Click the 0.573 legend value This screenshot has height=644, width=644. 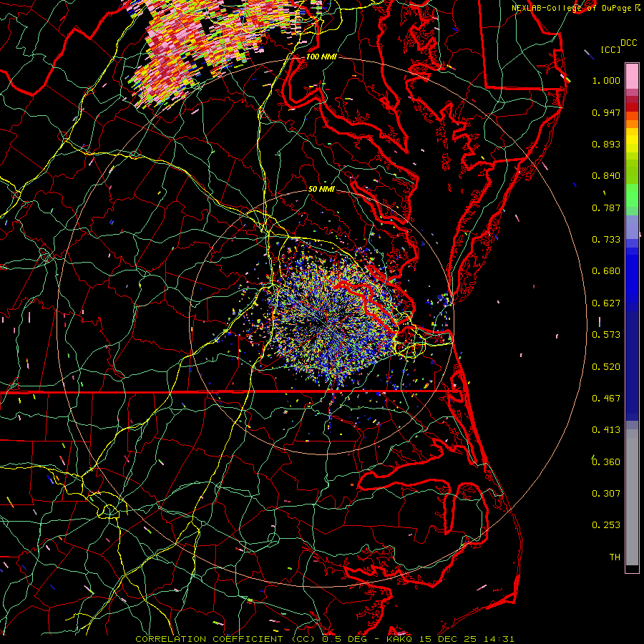(x=606, y=335)
